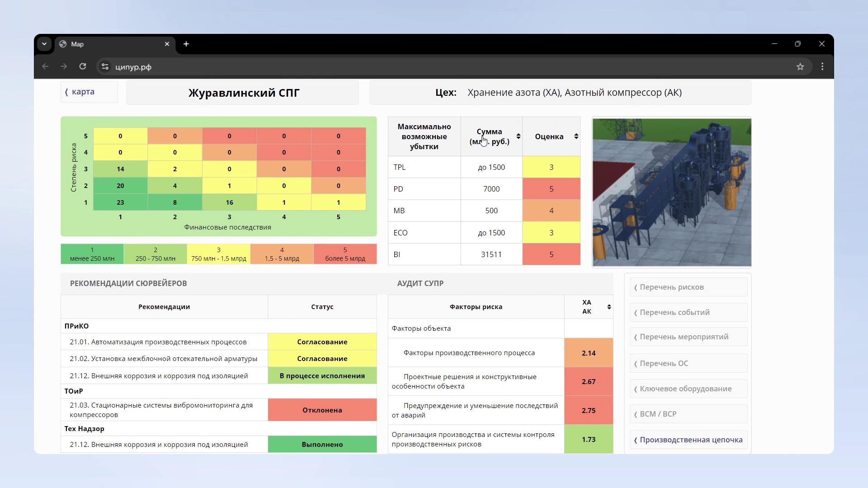Viewport: 868px width, 488px height.
Task: Sort by Оценка column arrows
Action: pyautogui.click(x=576, y=136)
